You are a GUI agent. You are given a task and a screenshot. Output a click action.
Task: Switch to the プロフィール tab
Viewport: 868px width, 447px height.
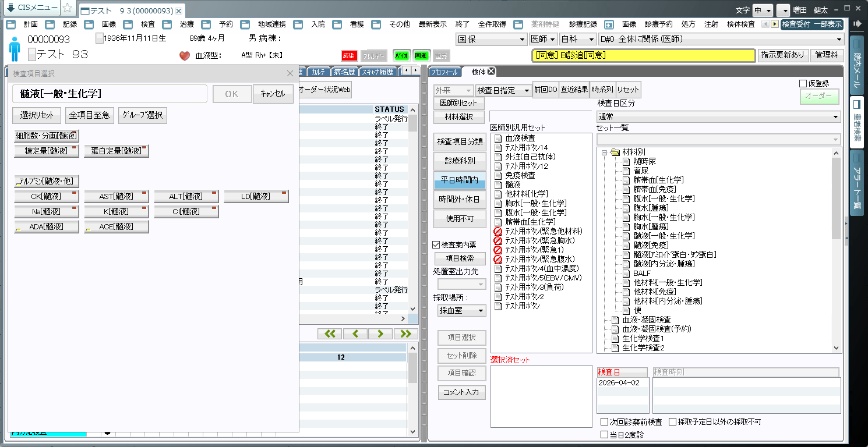[x=446, y=72]
